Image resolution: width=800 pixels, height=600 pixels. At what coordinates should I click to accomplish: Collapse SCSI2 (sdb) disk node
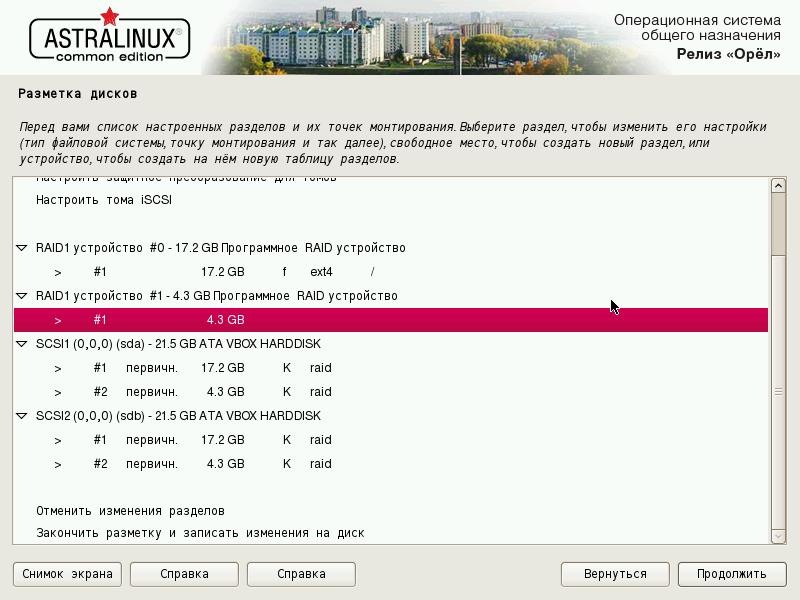point(22,416)
